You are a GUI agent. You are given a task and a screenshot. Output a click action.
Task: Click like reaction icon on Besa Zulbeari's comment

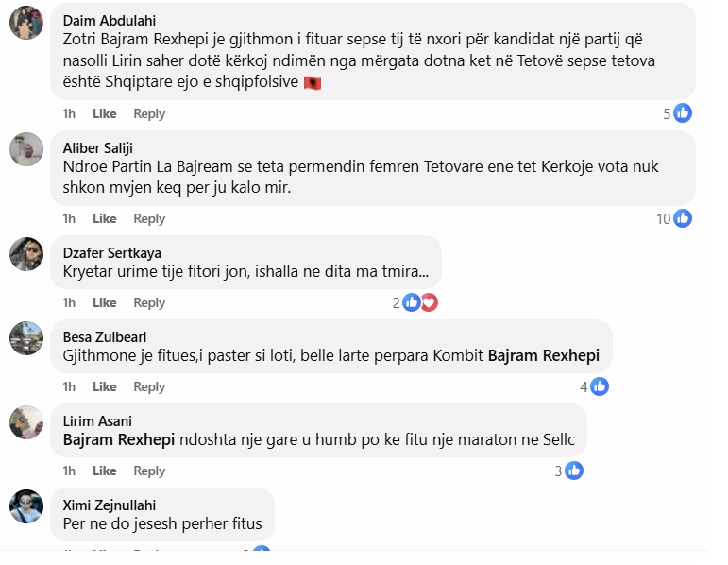point(600,386)
